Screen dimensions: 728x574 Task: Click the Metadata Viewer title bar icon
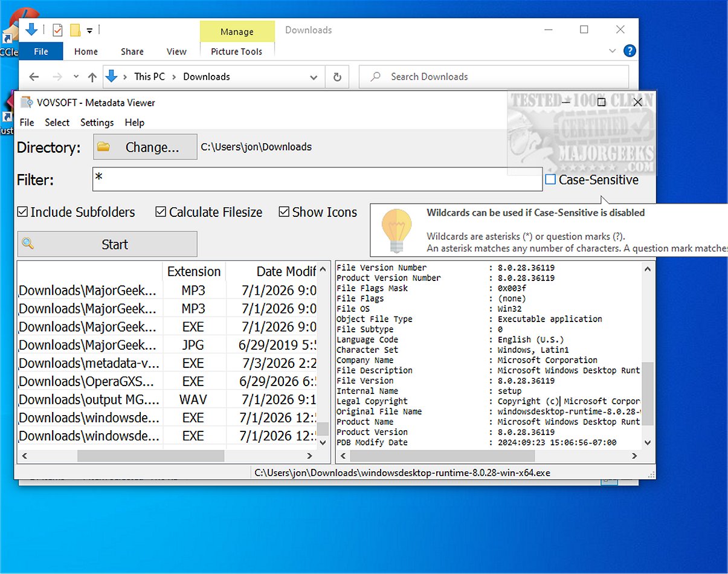[x=27, y=102]
